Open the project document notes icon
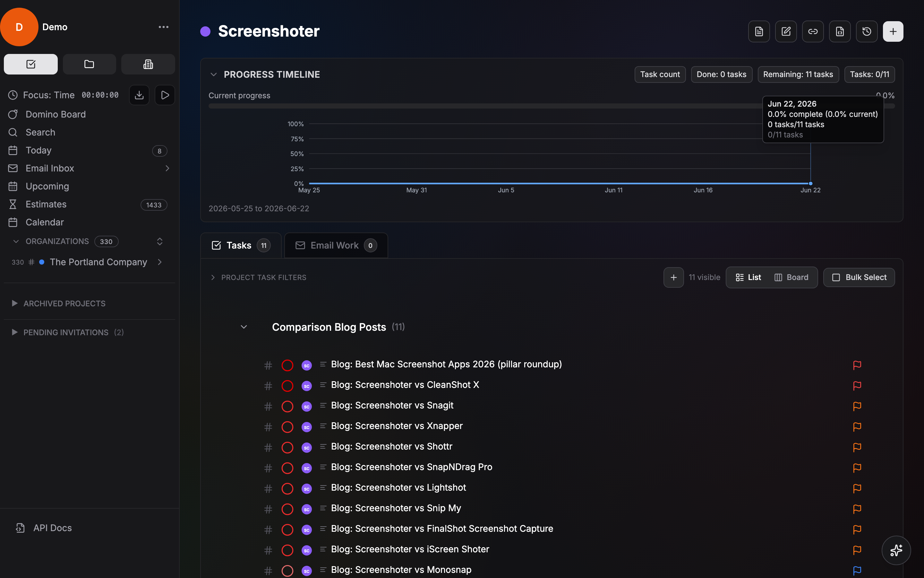This screenshot has width=924, height=578. (x=759, y=31)
